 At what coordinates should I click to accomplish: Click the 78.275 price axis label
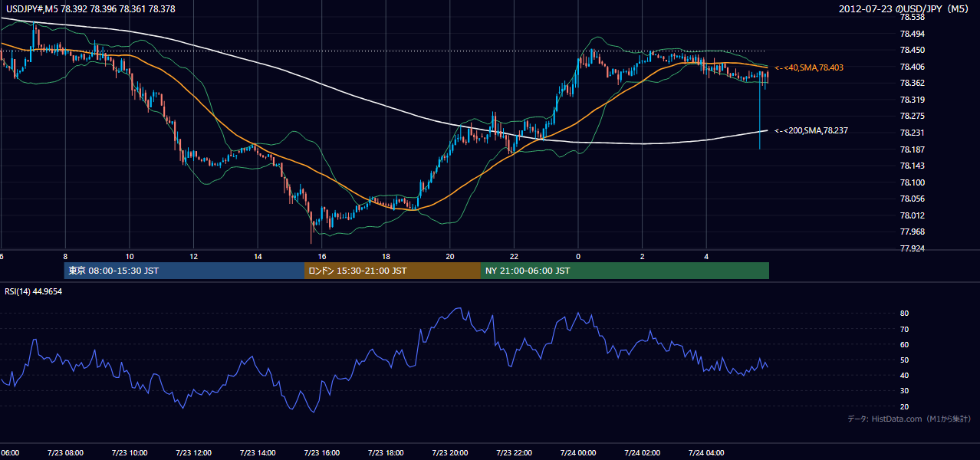coord(912,116)
